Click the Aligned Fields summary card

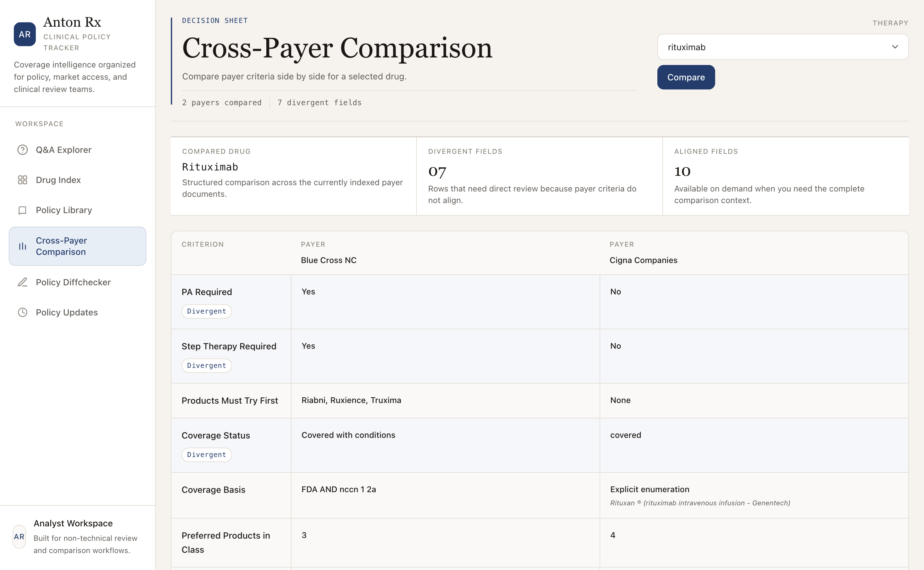pos(785,176)
